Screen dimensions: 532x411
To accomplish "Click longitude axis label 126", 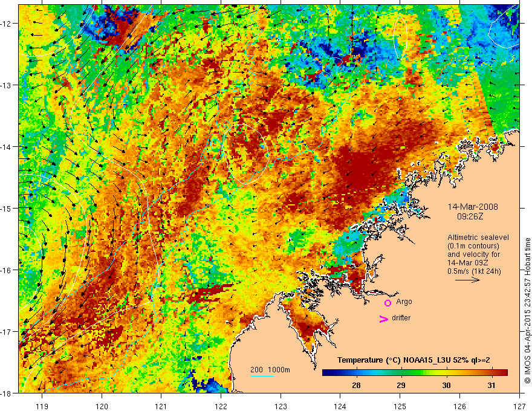I will tap(459, 406).
